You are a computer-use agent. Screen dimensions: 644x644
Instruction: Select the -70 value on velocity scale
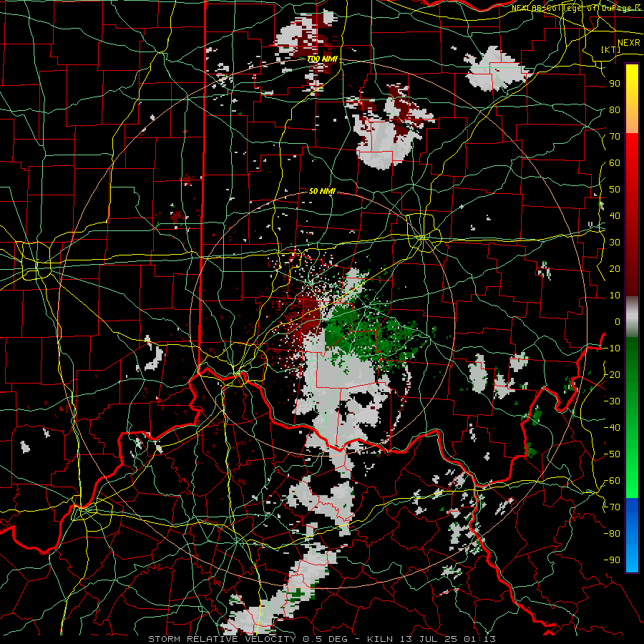612,507
